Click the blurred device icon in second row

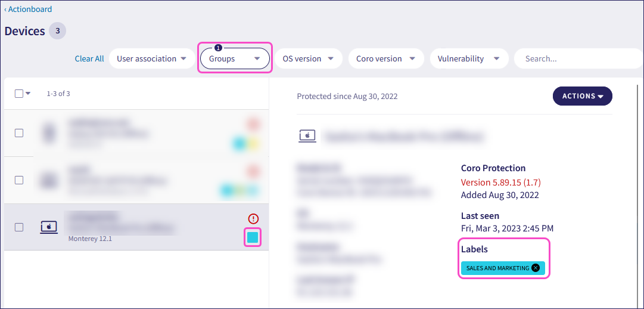tap(49, 180)
